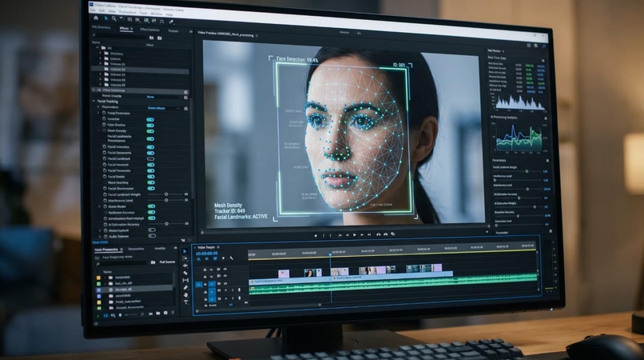This screenshot has width=644, height=360.
Task: Select the Razor tool in timeline toolbar
Action: [185, 273]
